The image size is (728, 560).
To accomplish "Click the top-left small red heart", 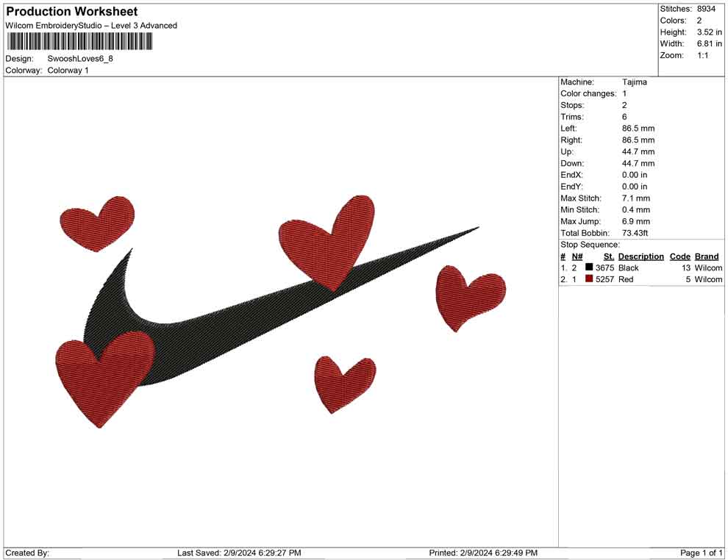I will pyautogui.click(x=98, y=223).
